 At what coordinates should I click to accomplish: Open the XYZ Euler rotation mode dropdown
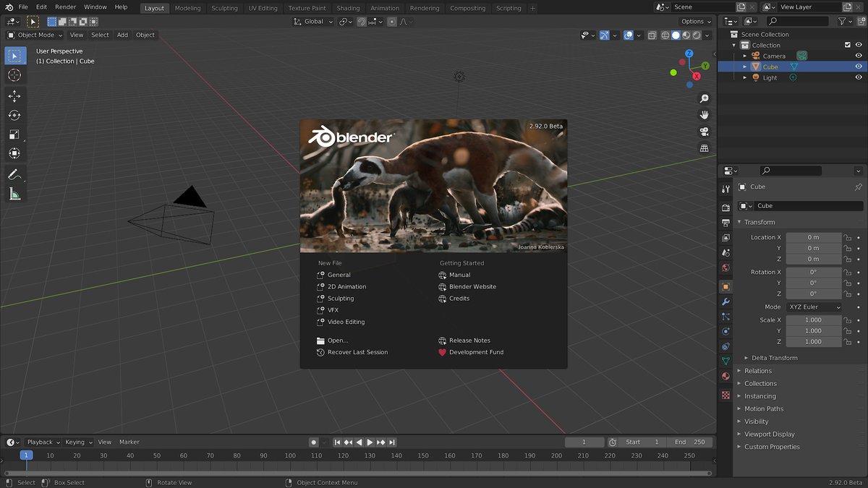click(x=814, y=307)
